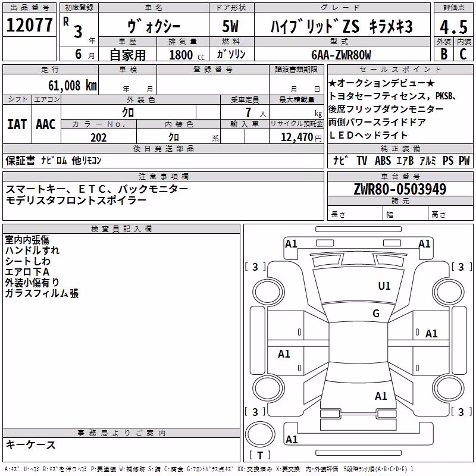The height and width of the screenshot is (476, 476).
Task: Click lot number 12077
Action: [x=29, y=25]
